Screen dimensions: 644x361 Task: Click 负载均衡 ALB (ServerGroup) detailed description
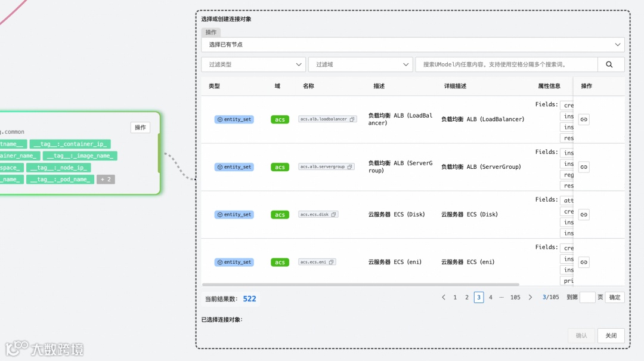pos(481,167)
